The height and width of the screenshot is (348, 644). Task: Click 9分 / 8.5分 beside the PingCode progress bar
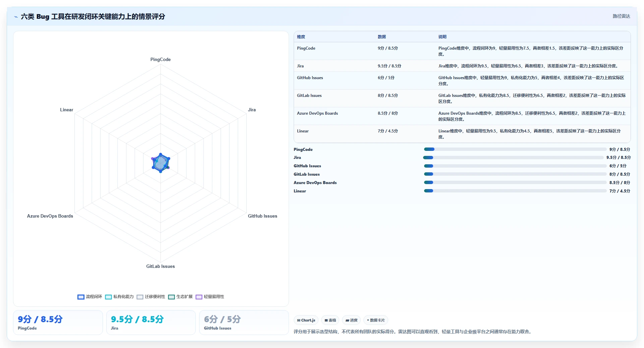click(620, 150)
